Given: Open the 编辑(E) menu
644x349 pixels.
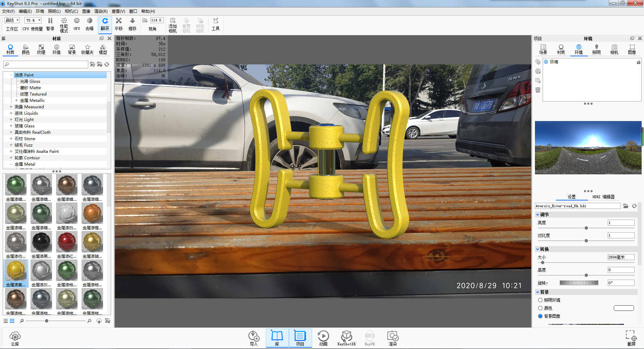Looking at the screenshot, I should click(25, 11).
